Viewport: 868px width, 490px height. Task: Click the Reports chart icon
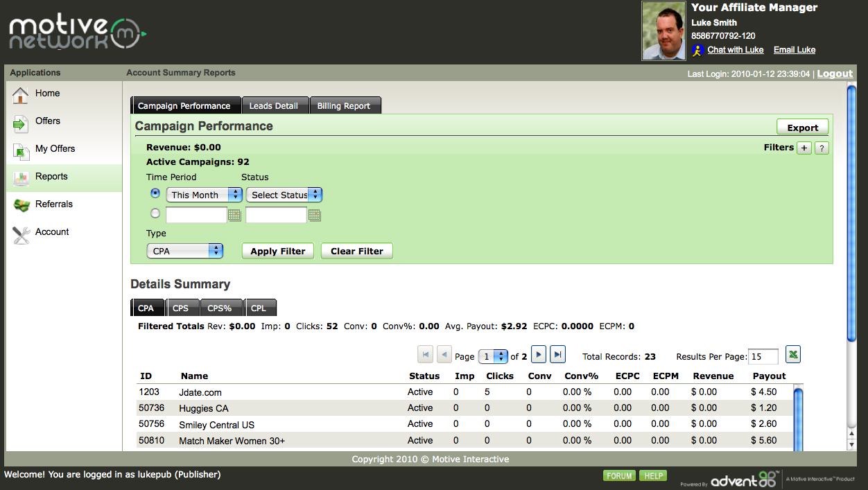pyautogui.click(x=21, y=178)
